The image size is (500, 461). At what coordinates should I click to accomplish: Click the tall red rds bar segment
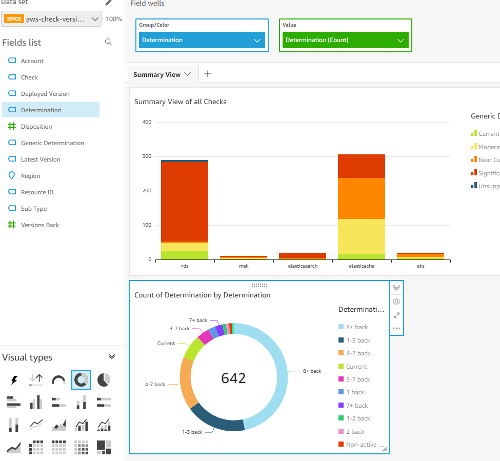point(184,202)
